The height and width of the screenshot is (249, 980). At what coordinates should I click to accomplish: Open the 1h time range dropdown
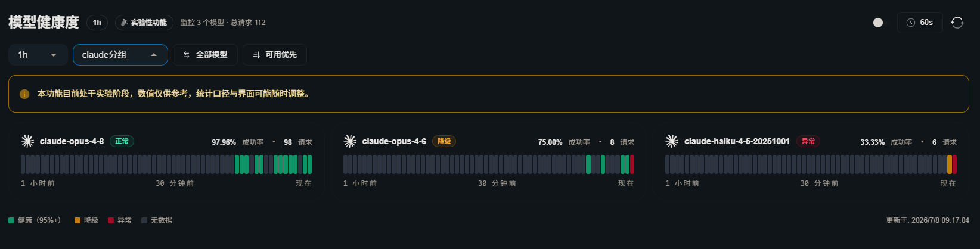click(x=38, y=55)
